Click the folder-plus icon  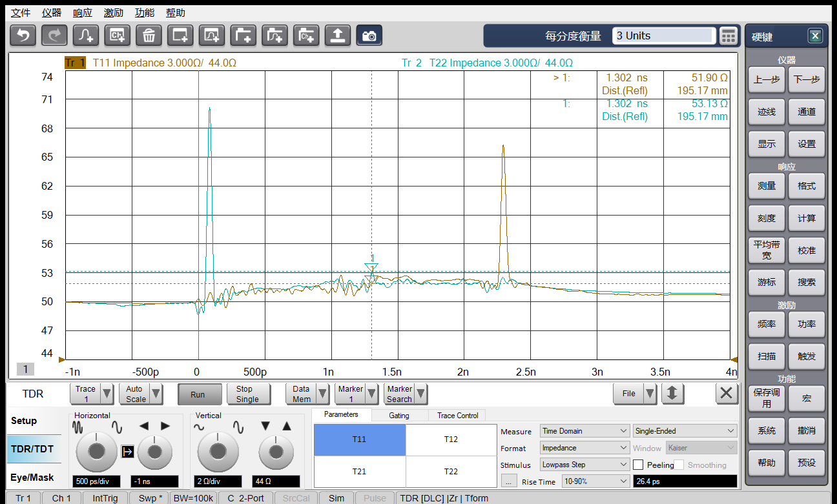point(243,35)
